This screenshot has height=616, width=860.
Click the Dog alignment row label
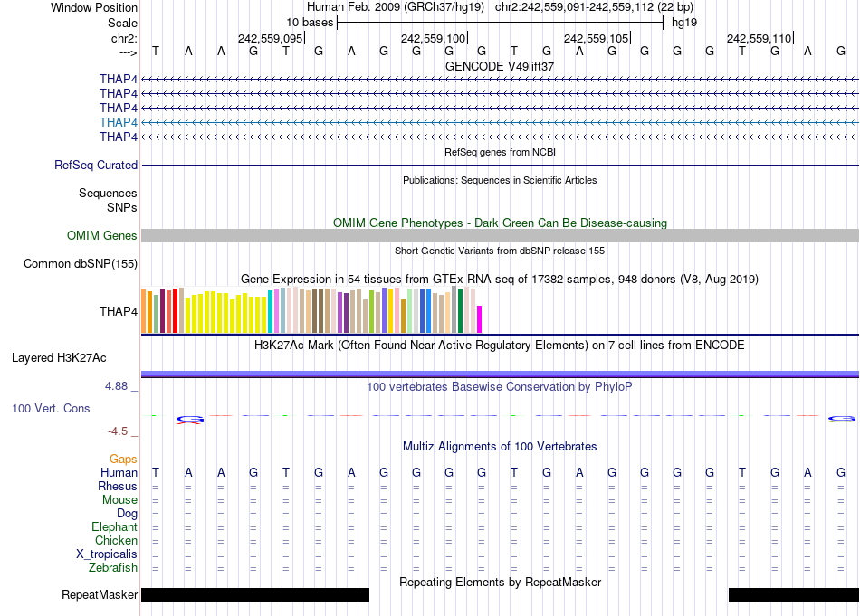128,514
